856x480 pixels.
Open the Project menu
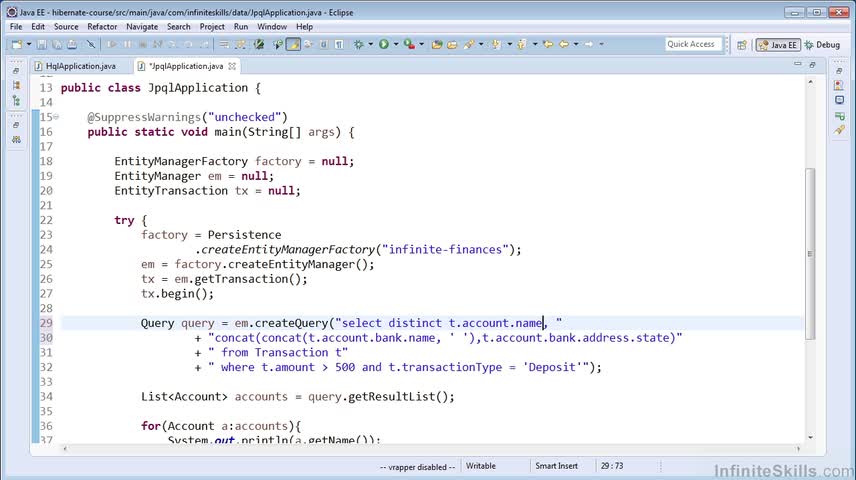coord(212,26)
